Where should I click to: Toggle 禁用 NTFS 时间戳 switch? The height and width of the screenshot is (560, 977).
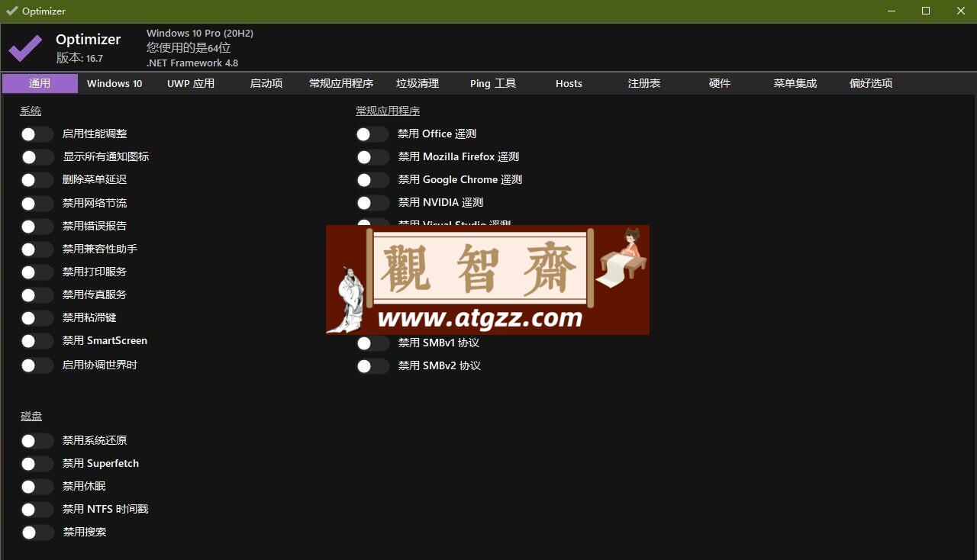37,510
